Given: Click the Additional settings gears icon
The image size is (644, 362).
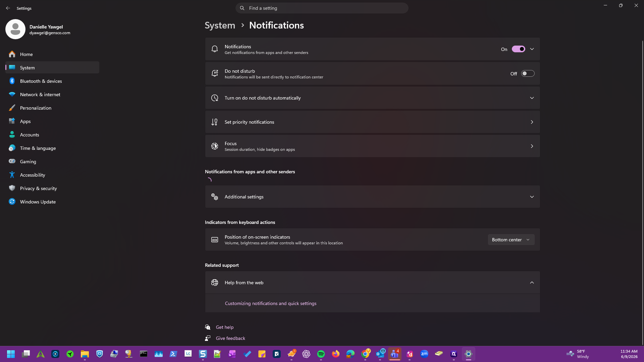Looking at the screenshot, I should pyautogui.click(x=215, y=197).
